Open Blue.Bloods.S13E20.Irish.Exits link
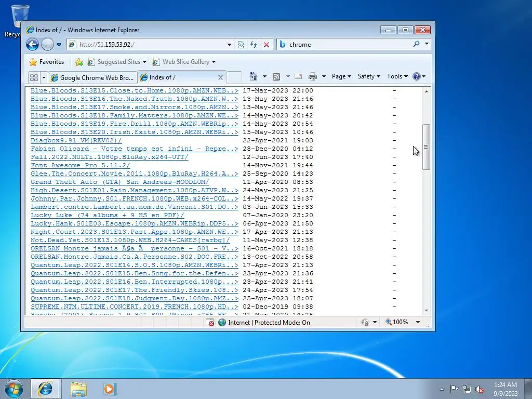The width and height of the screenshot is (532, 399). tap(135, 132)
